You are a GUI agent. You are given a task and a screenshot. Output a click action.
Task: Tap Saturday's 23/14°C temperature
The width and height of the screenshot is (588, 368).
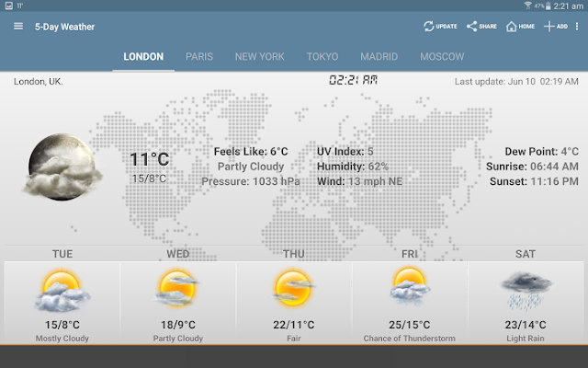click(x=525, y=325)
